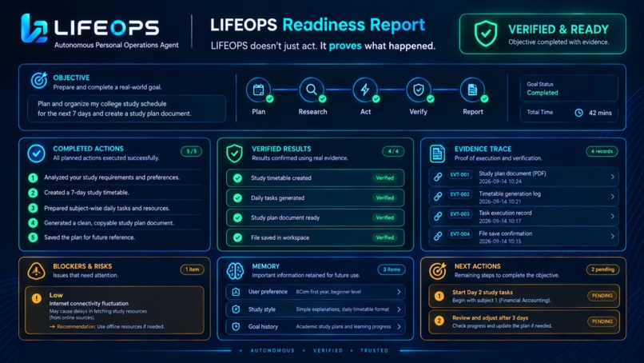
Task: Select the Research magnifier step icon
Action: (312, 90)
